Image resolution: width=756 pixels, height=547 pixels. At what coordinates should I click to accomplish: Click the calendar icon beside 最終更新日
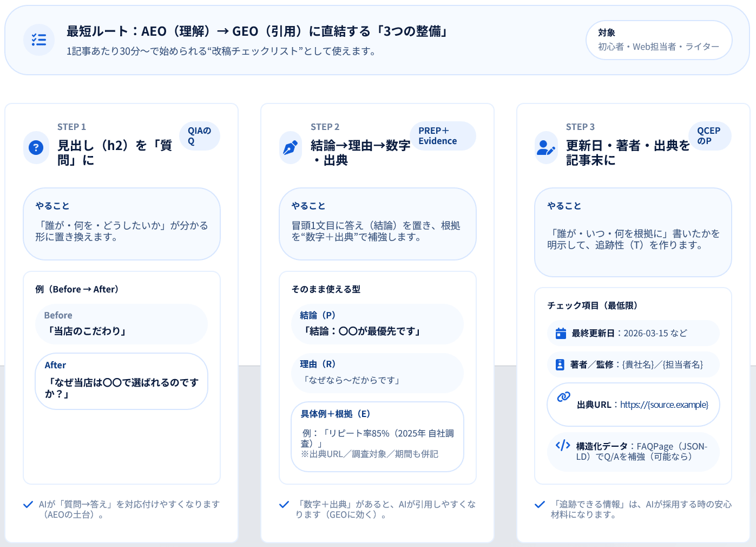(x=561, y=333)
